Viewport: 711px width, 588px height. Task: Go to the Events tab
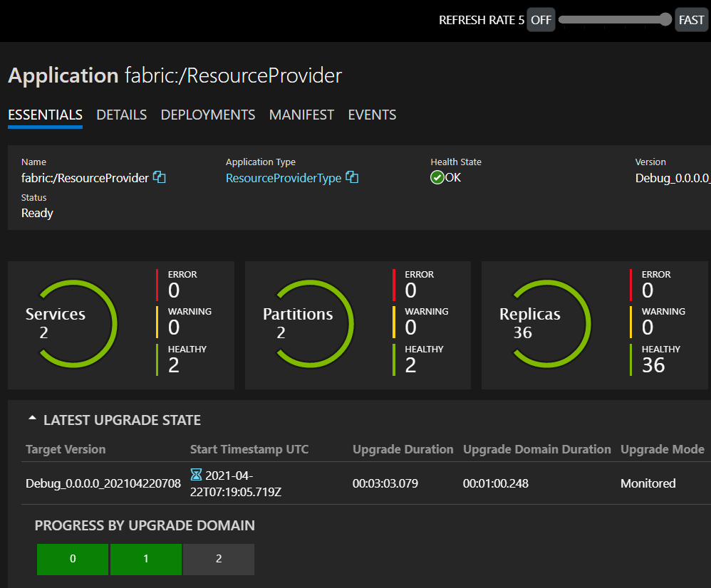(373, 115)
